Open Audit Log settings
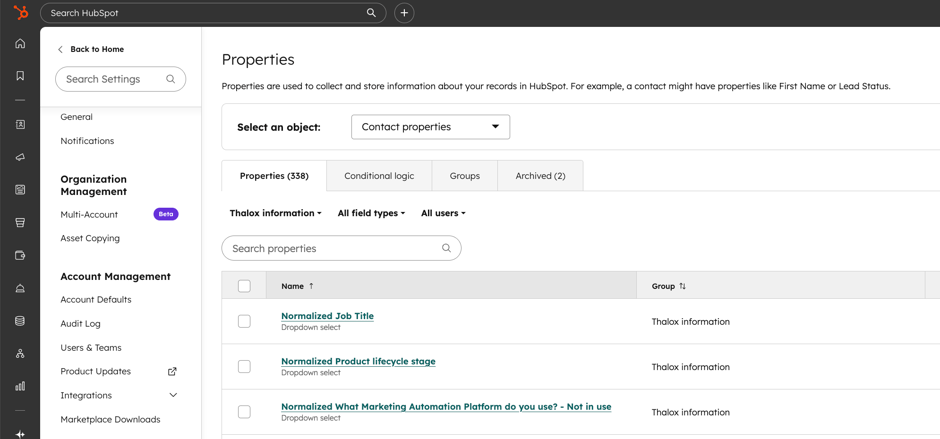Viewport: 940px width, 439px height. click(80, 323)
